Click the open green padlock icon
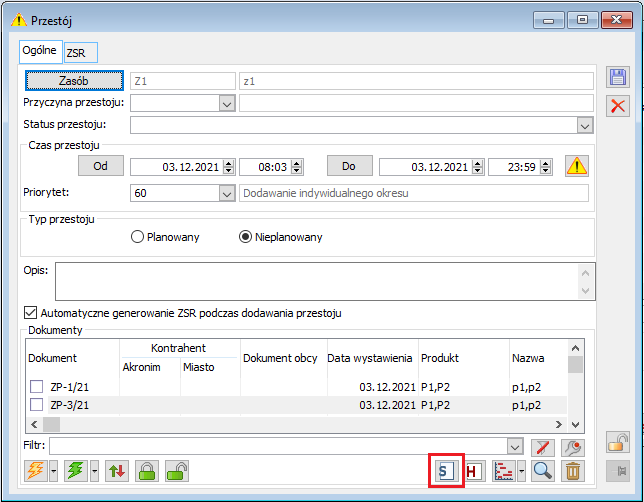644x502 pixels. (177, 471)
